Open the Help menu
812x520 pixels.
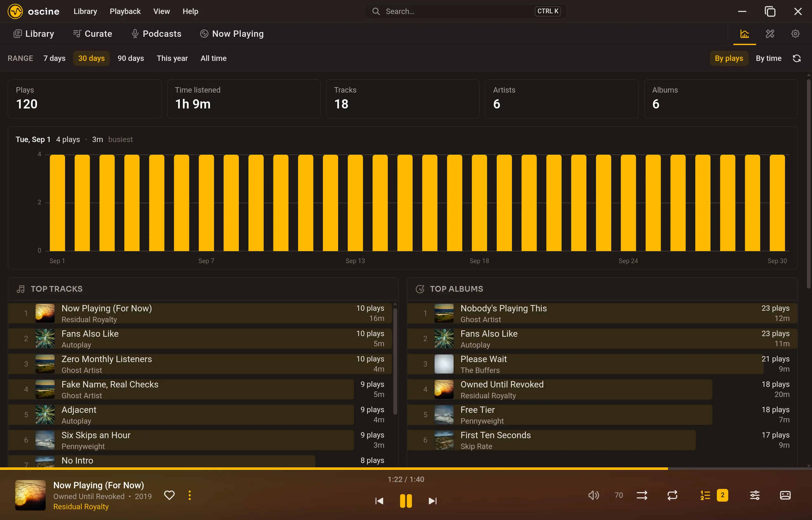click(x=190, y=11)
